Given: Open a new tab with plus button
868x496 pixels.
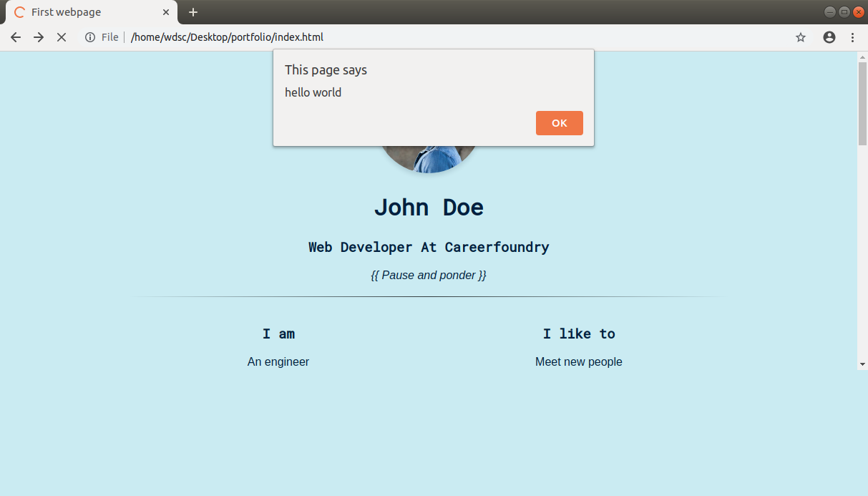Looking at the screenshot, I should (193, 12).
